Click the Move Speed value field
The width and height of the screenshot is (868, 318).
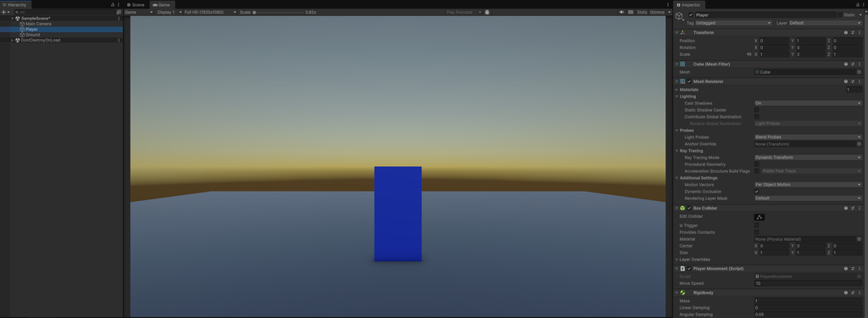point(808,283)
